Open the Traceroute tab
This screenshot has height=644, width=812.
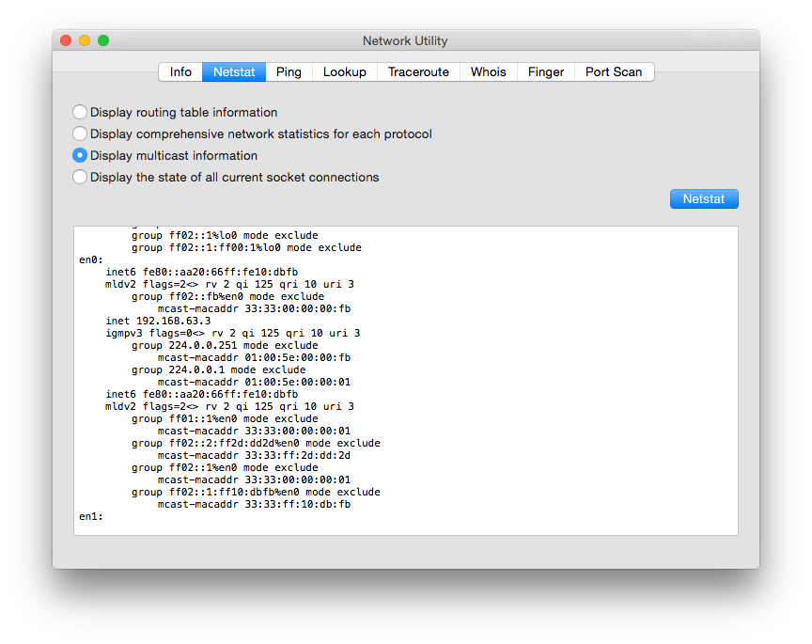tap(417, 71)
